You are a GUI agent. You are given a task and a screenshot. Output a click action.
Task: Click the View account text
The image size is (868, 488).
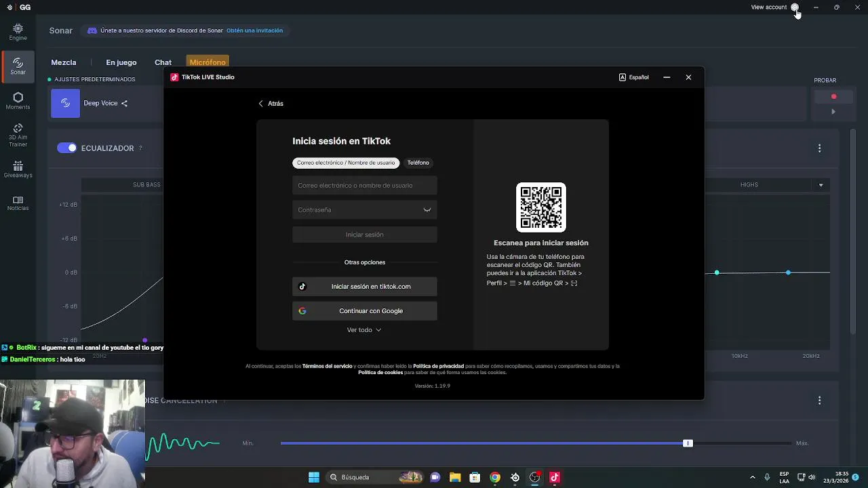[769, 7]
